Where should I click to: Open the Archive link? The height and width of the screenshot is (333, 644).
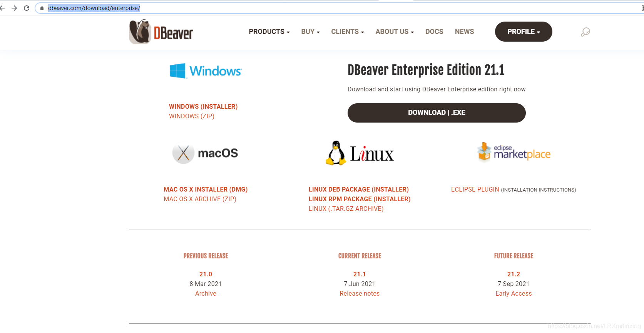[x=206, y=293]
